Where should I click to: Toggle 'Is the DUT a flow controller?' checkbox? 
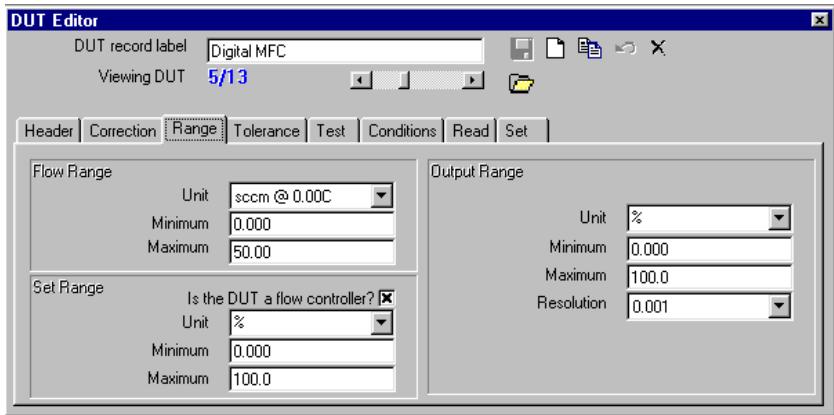click(x=386, y=299)
